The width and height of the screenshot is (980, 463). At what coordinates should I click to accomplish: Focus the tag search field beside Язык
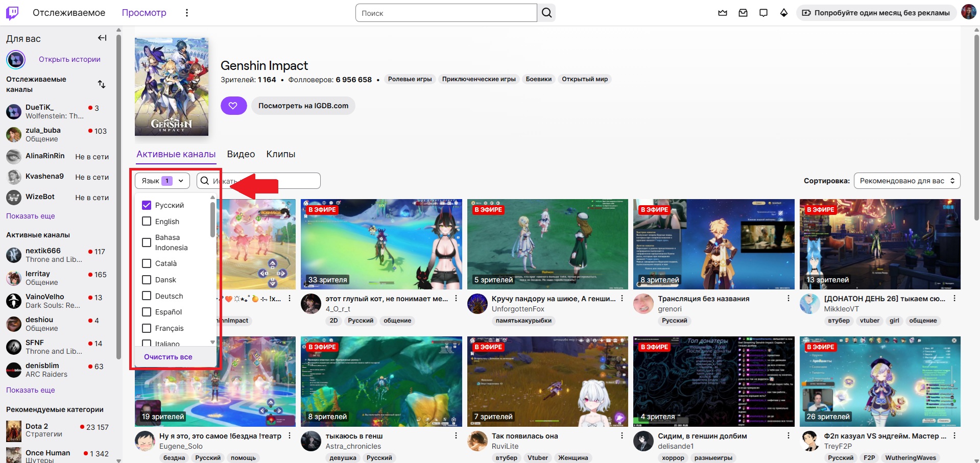[258, 181]
